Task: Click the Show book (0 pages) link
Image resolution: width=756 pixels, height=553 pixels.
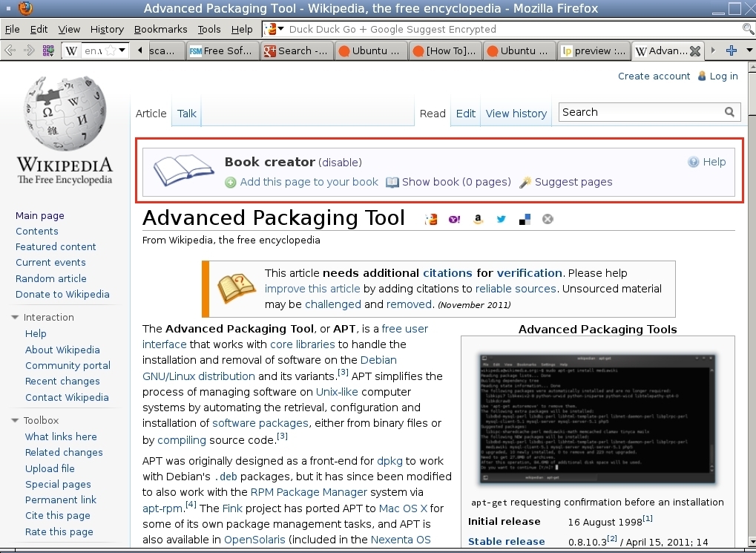Action: coord(456,182)
